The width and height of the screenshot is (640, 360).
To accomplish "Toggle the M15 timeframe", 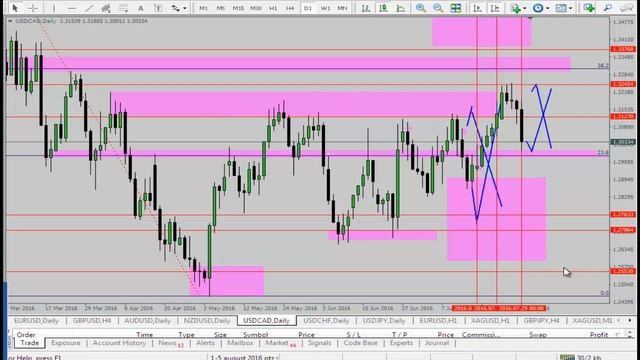I will tap(238, 8).
